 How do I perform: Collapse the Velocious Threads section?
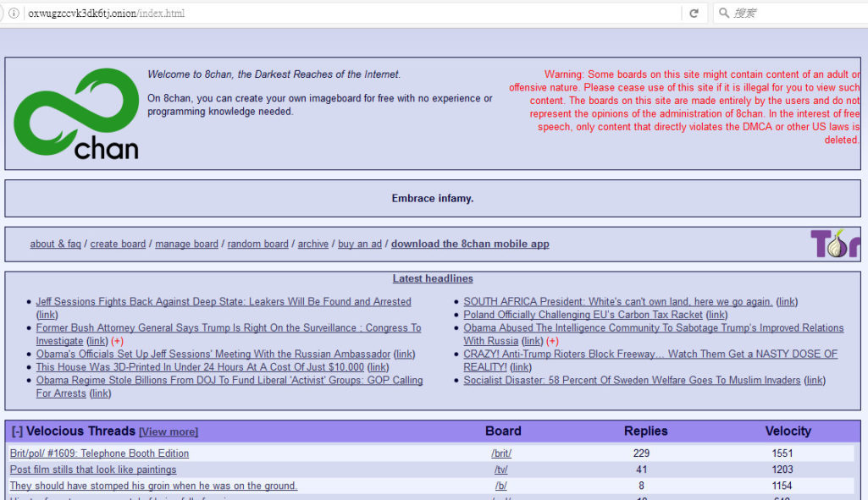click(17, 431)
